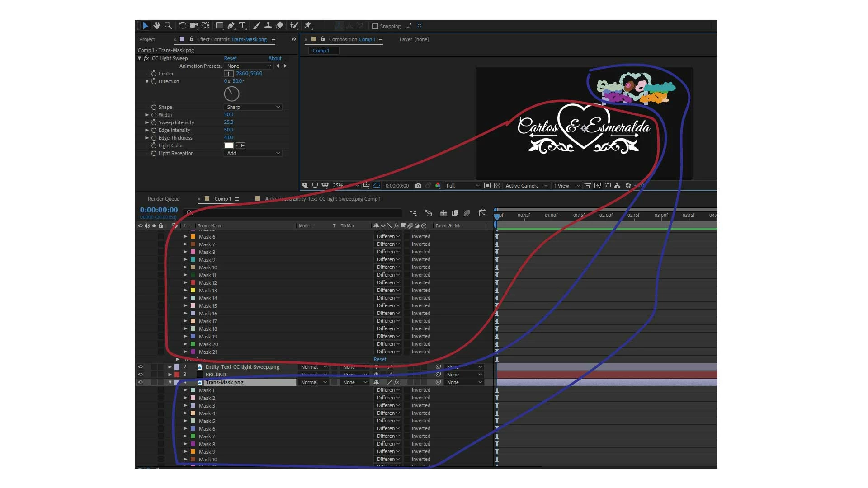Click the About link in effect controls

pos(276,58)
